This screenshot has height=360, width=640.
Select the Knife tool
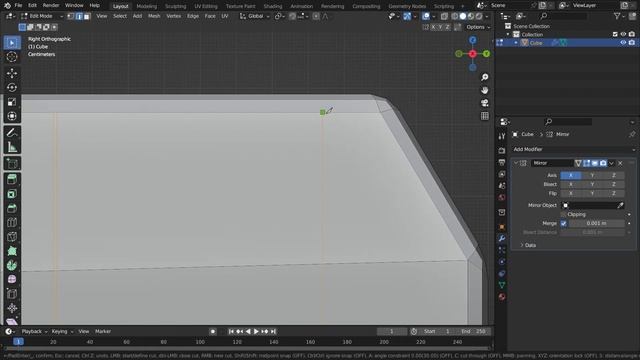(12, 237)
